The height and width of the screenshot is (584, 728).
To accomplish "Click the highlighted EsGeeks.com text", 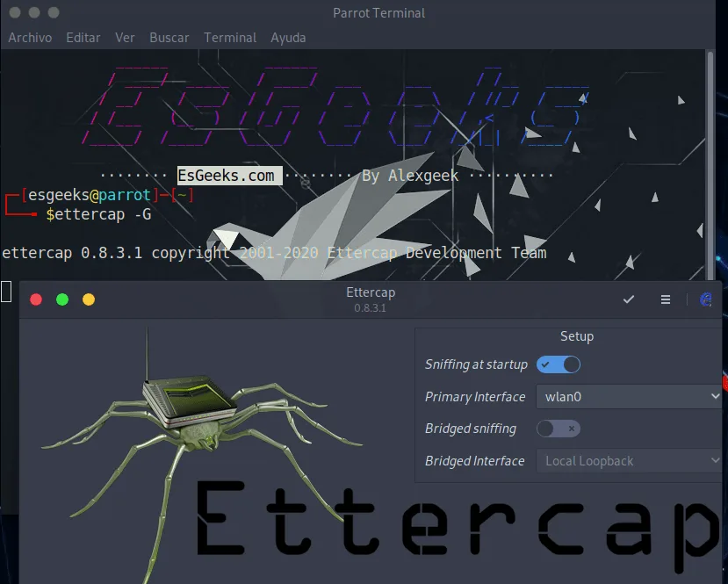I will 229,176.
